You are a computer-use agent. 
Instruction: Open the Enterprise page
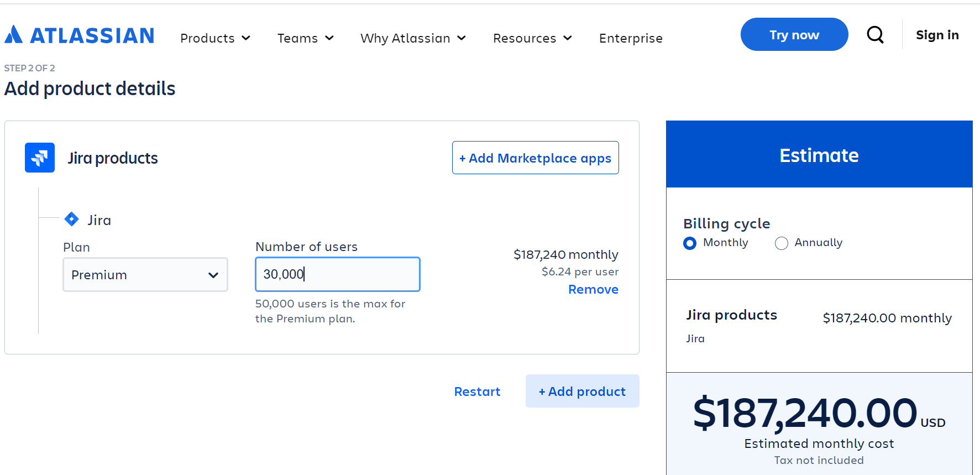point(631,38)
